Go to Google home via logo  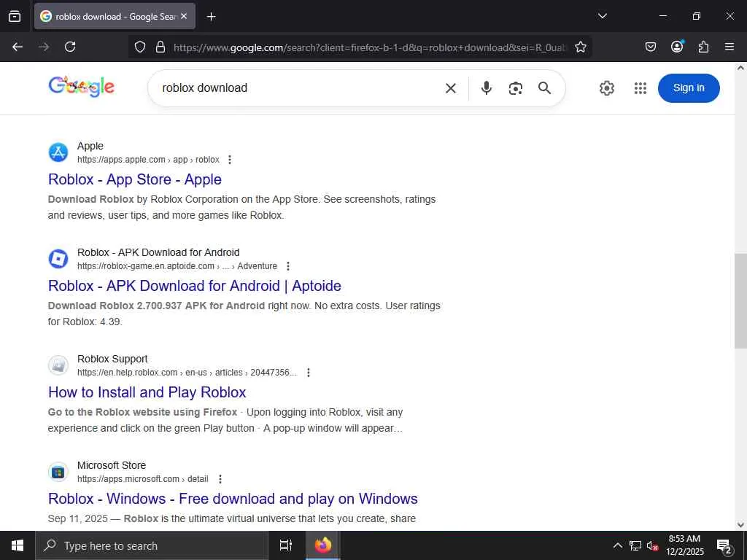(82, 86)
